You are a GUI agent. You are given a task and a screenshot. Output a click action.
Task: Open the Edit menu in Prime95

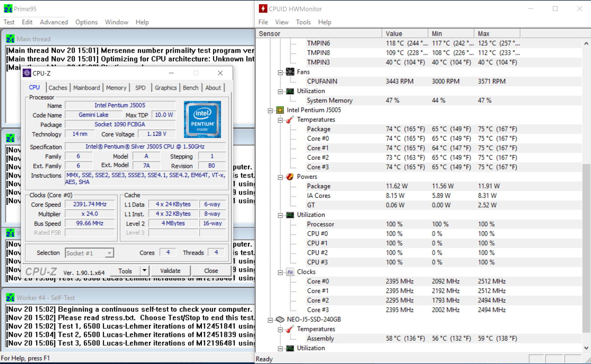27,22
